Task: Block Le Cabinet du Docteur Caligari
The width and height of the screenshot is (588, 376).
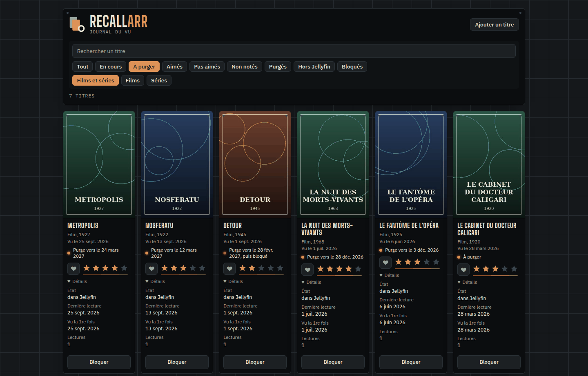Action: [x=489, y=362]
